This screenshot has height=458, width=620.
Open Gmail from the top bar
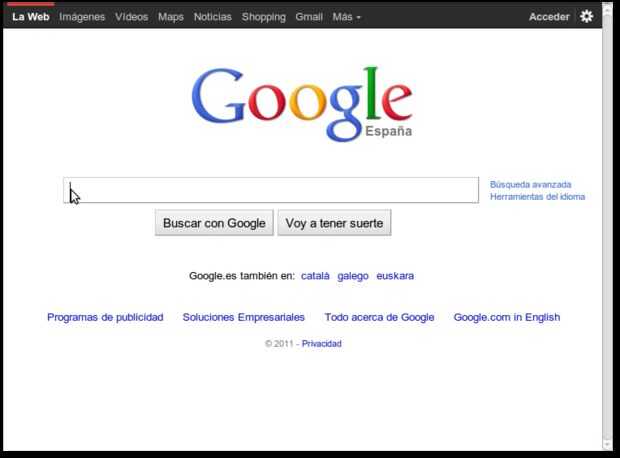(x=309, y=17)
